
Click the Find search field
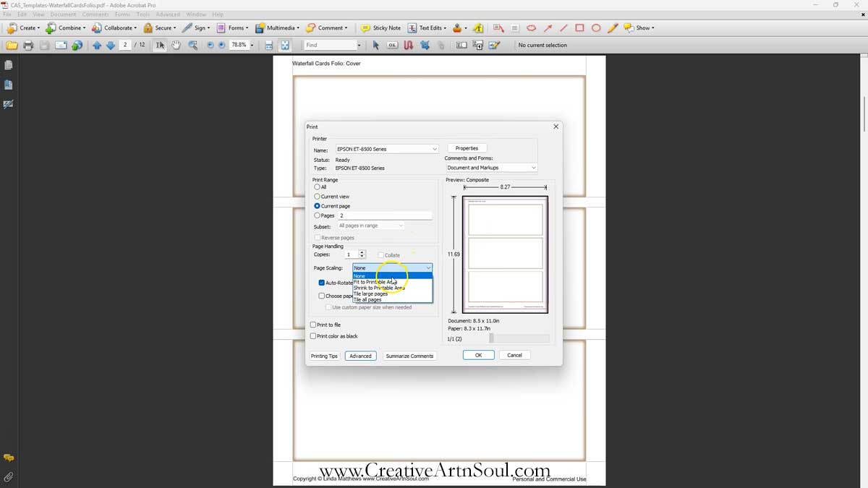[x=329, y=45]
